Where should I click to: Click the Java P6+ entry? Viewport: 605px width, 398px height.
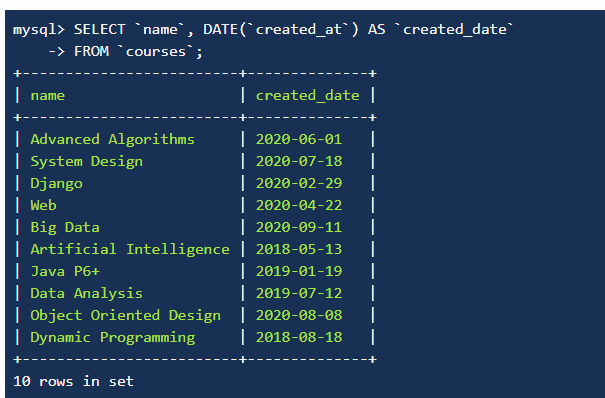[x=65, y=272]
